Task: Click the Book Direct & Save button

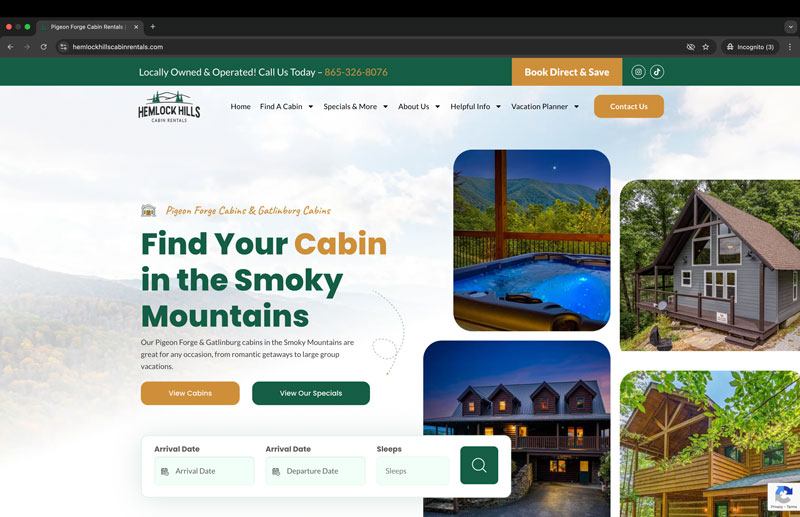Action: click(567, 72)
